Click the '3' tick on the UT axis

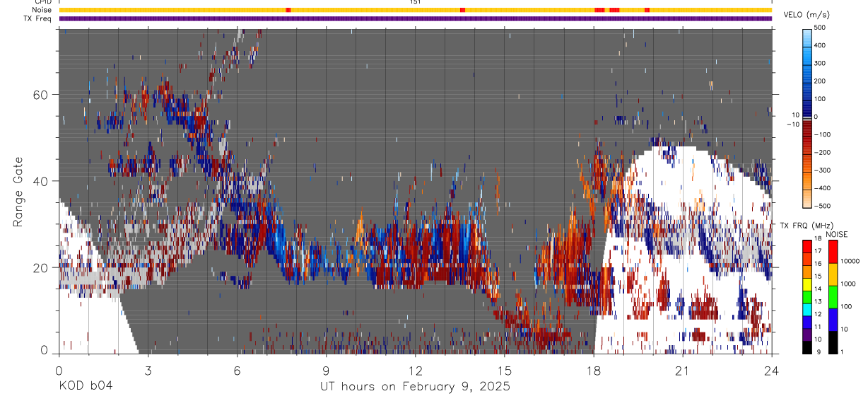click(x=148, y=370)
